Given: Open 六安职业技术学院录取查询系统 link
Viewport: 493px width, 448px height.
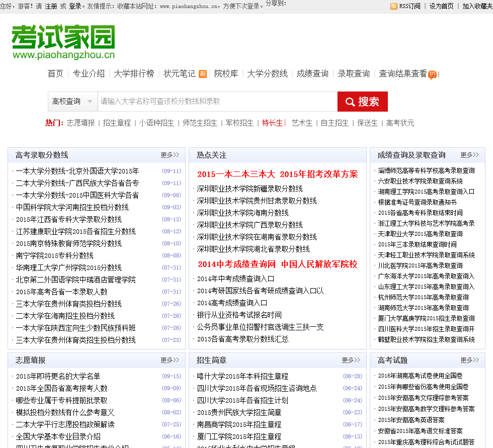Looking at the screenshot, I should pyautogui.click(x=421, y=182).
